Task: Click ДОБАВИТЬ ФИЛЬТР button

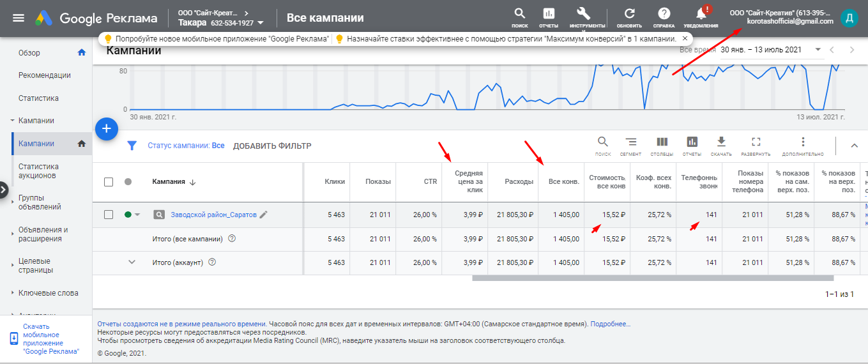Action: 272,146
